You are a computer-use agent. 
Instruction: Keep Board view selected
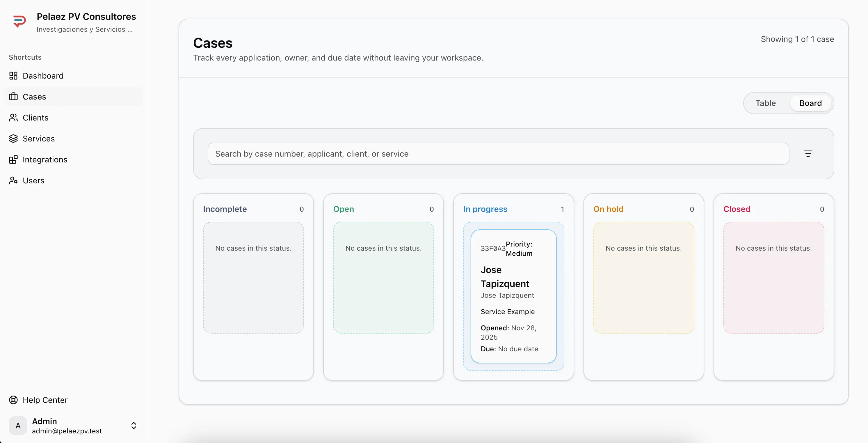tap(810, 103)
